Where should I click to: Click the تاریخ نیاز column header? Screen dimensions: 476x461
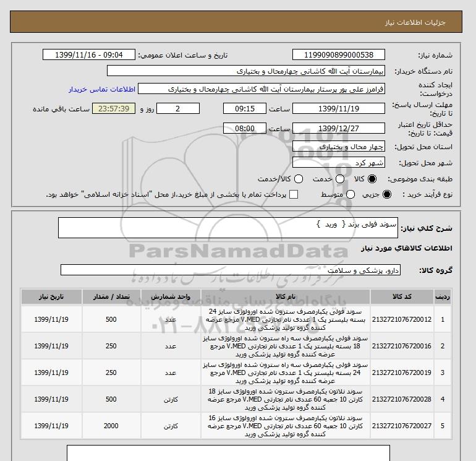tap(51, 296)
